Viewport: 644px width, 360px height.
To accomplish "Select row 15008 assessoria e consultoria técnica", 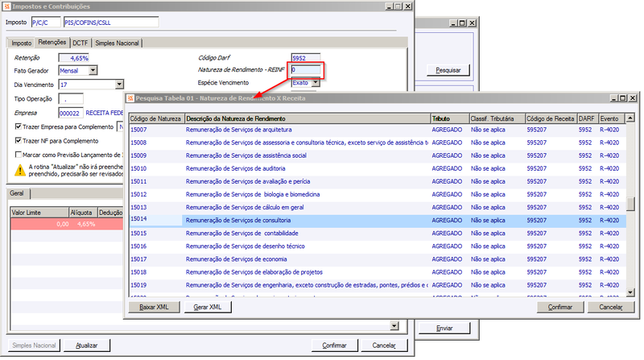I will pos(378,143).
